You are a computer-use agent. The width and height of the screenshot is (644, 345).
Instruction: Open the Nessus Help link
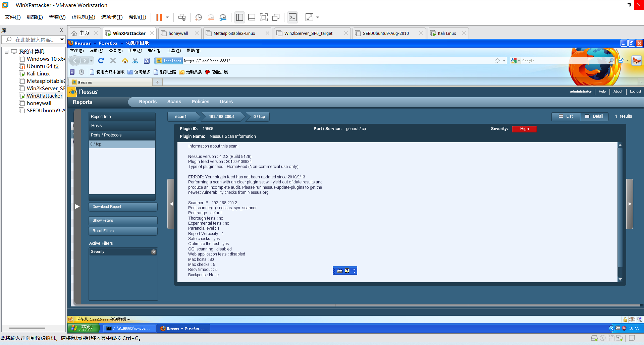pyautogui.click(x=602, y=92)
